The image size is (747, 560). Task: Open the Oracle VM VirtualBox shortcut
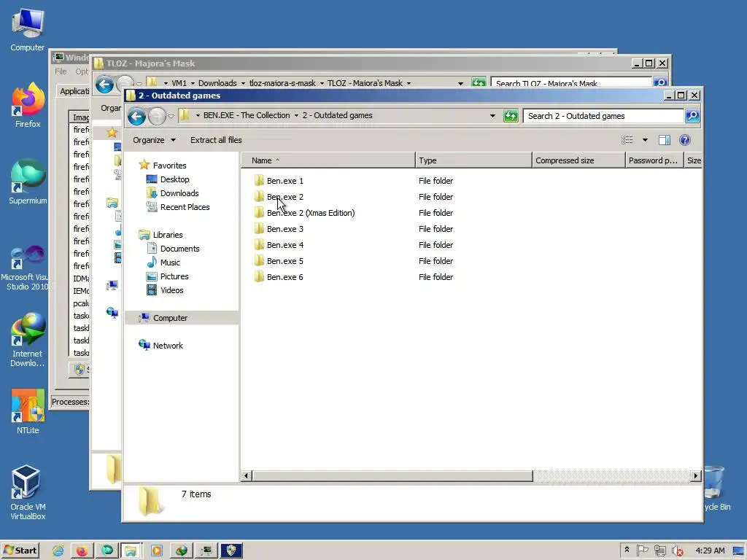coord(28,493)
